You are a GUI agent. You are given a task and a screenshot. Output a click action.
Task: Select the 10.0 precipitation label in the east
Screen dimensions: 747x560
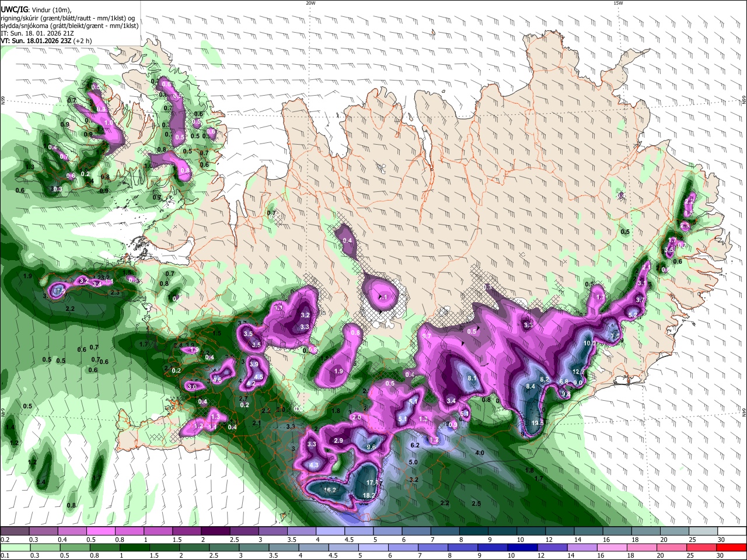590,343
